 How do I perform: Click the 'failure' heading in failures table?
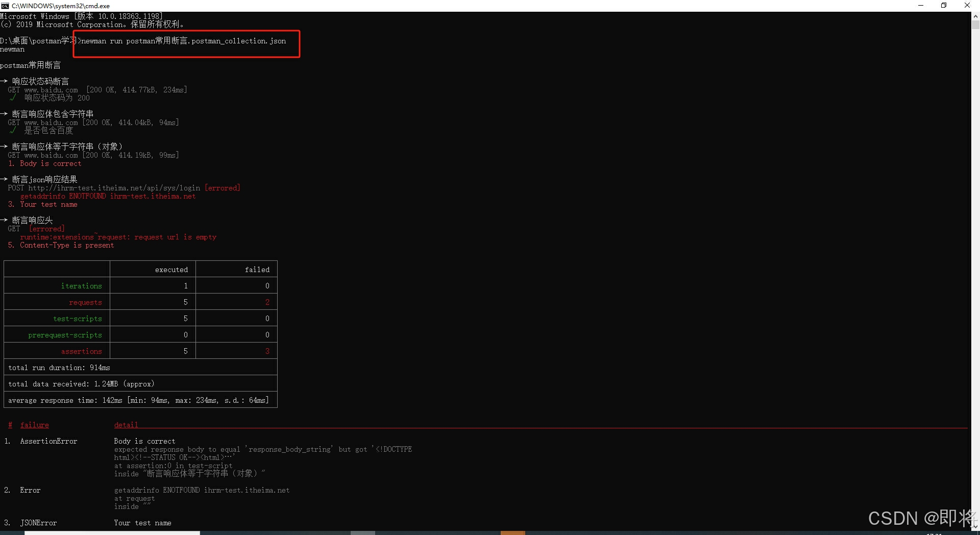pos(35,425)
